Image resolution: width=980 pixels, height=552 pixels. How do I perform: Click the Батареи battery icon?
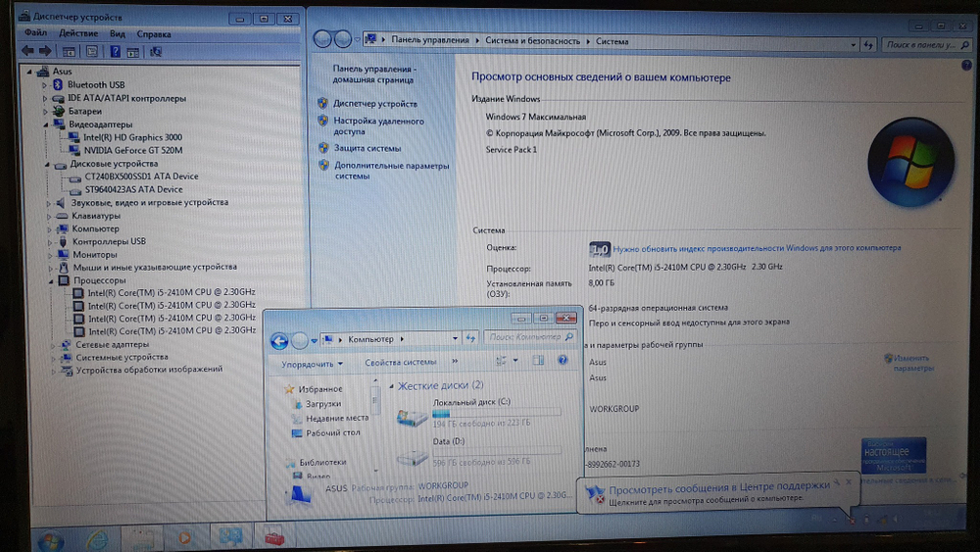[x=59, y=111]
